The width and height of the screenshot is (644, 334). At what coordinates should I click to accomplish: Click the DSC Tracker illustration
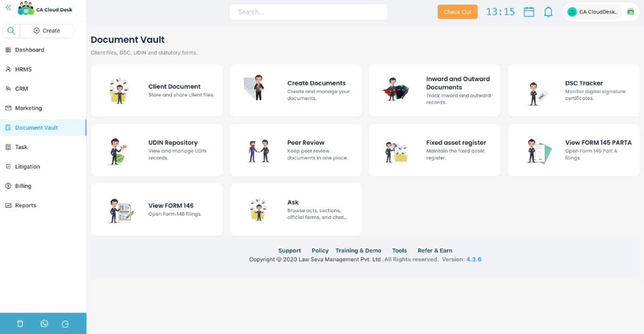(537, 93)
